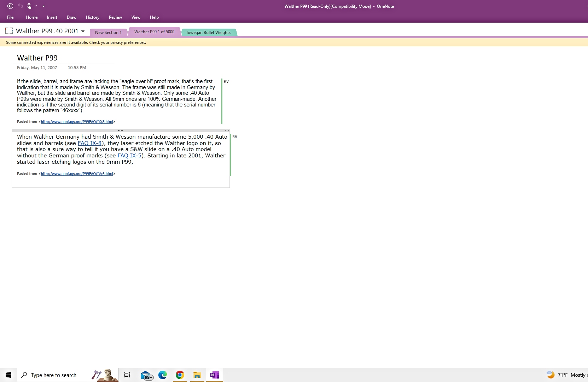588x382 pixels.
Task: Expand the Walther P99 .40 2001 notebook dropdown
Action: point(83,31)
